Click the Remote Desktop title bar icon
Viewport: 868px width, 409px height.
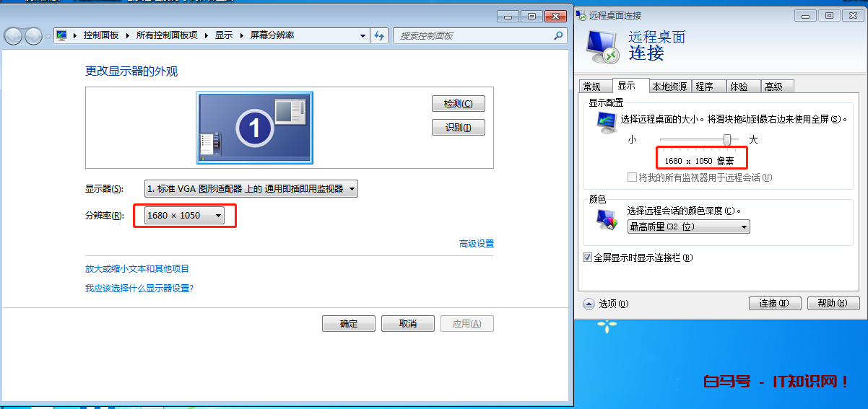[582, 15]
